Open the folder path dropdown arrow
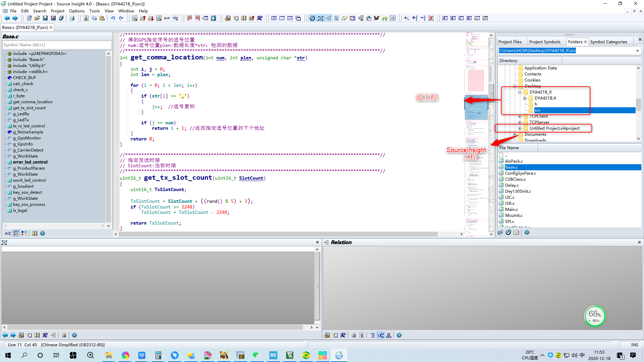The height and width of the screenshot is (362, 644). (x=637, y=51)
